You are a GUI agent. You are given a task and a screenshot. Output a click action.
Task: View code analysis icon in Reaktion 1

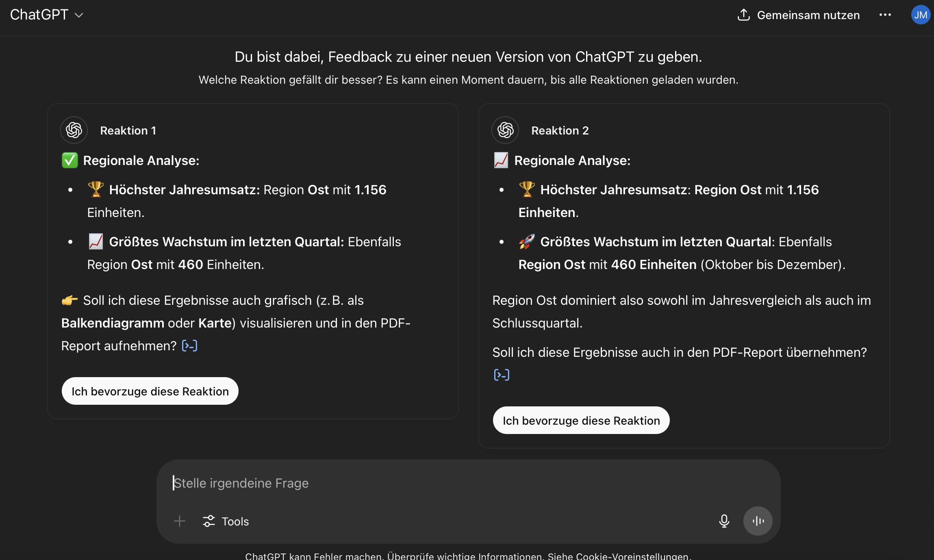(189, 346)
